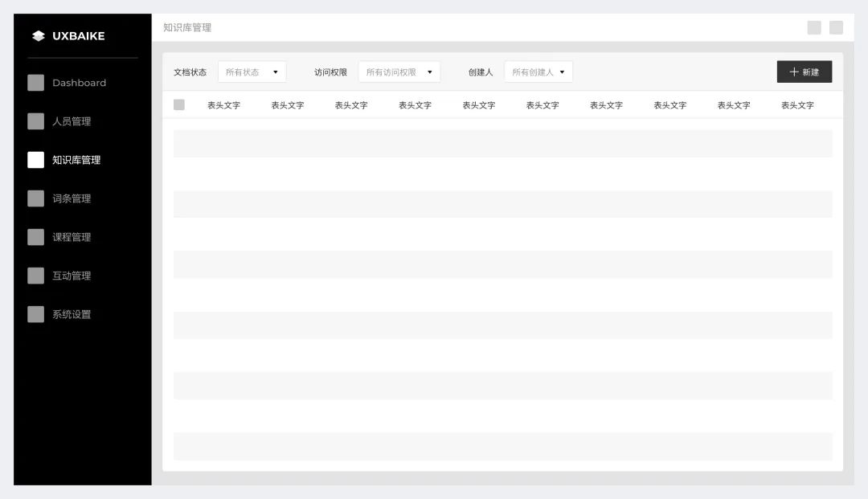The image size is (868, 499).
Task: Select the Dashboard sidebar icon
Action: point(35,82)
